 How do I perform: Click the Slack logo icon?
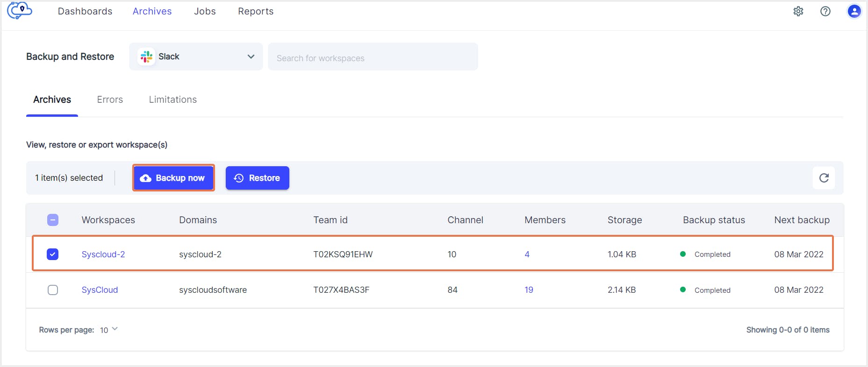point(146,56)
